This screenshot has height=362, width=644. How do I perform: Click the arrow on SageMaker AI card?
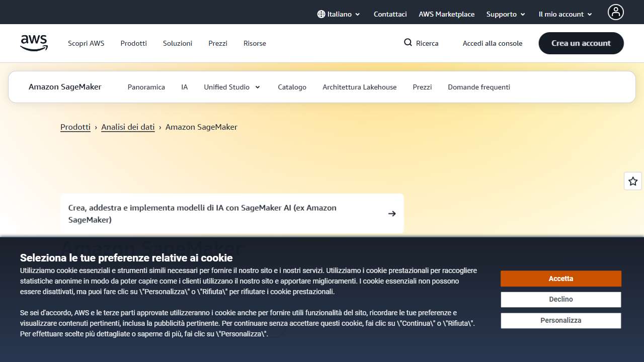(392, 214)
